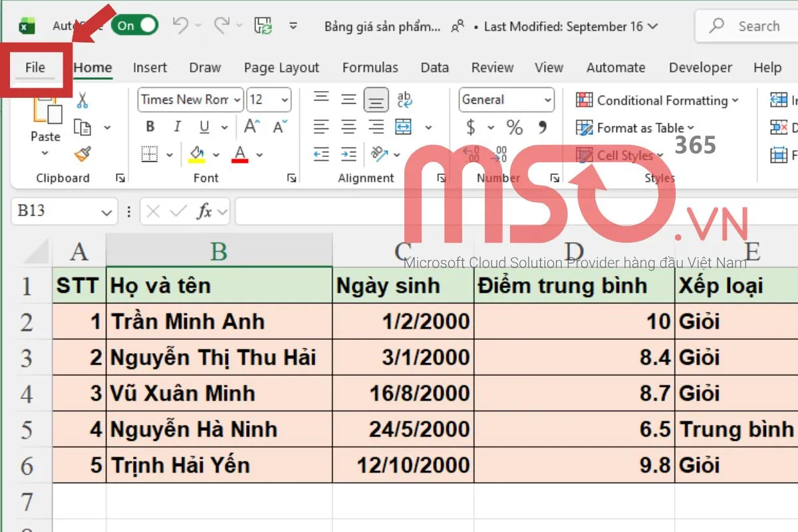Screen dimensions: 798x532
Task: Click the Center alignment icon
Action: [348, 126]
